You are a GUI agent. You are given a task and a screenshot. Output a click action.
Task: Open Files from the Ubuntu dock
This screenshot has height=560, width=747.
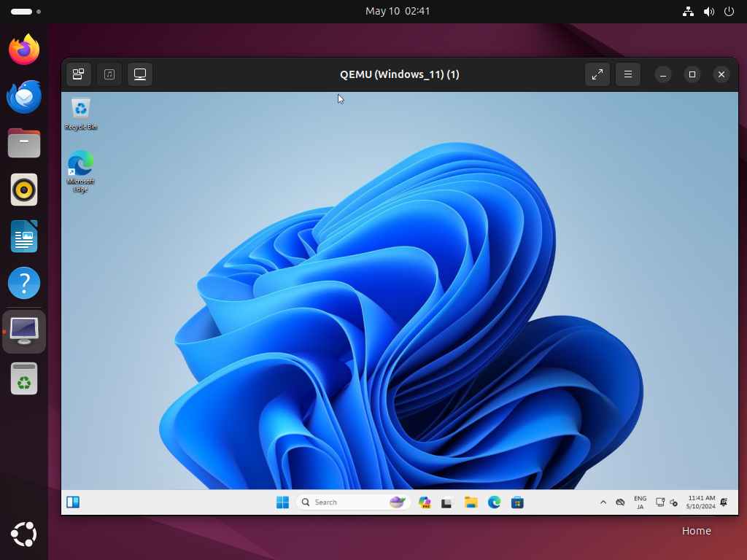pos(24,143)
